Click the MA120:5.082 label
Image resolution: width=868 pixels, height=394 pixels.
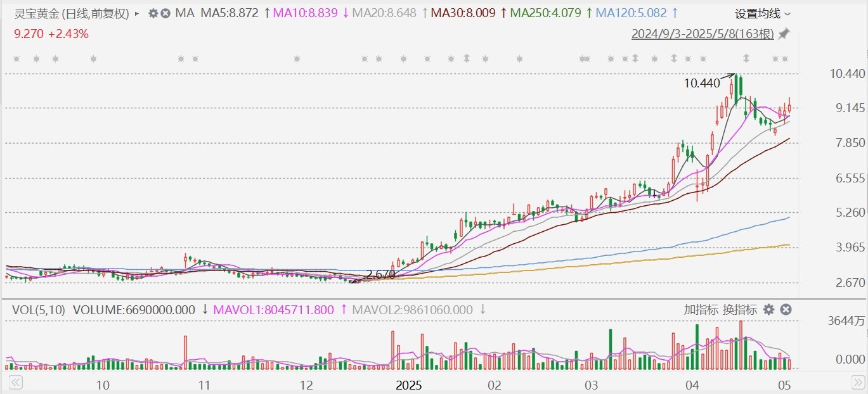pyautogui.click(x=631, y=13)
